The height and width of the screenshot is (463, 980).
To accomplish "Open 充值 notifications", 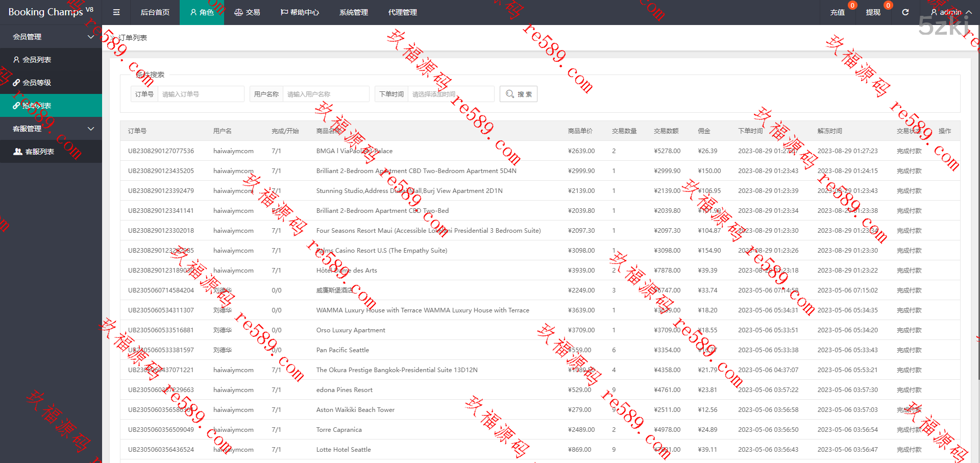I will 837,12.
